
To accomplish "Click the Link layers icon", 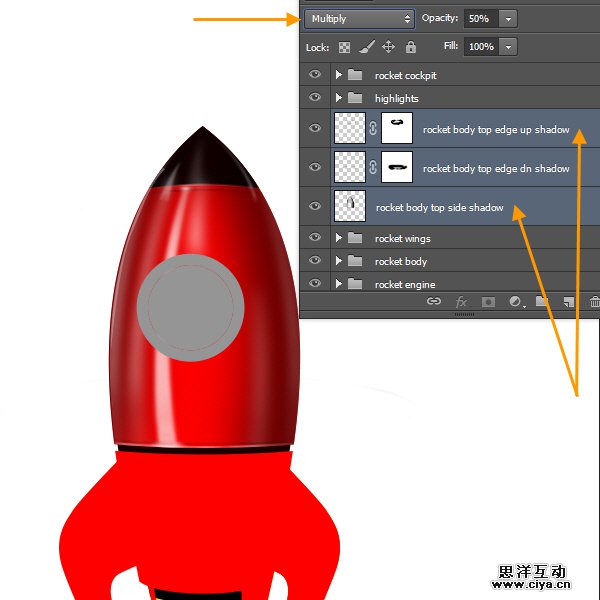I will (434, 302).
